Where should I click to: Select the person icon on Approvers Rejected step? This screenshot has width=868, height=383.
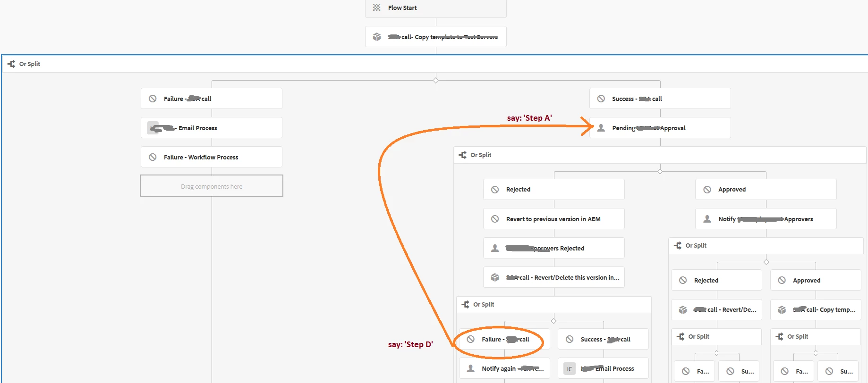tap(495, 248)
